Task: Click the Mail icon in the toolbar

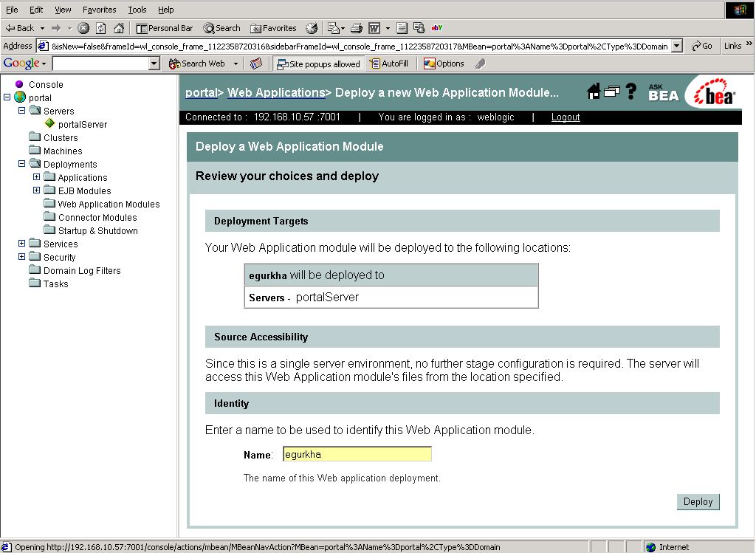Action: (333, 28)
